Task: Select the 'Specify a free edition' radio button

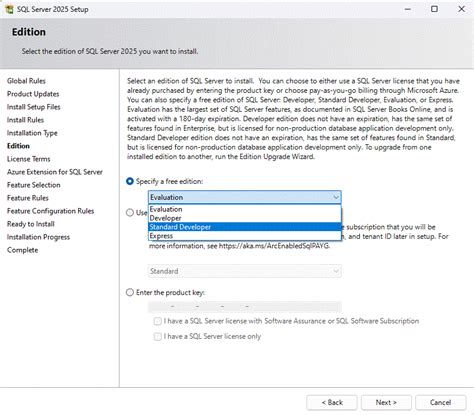Action: [130, 181]
